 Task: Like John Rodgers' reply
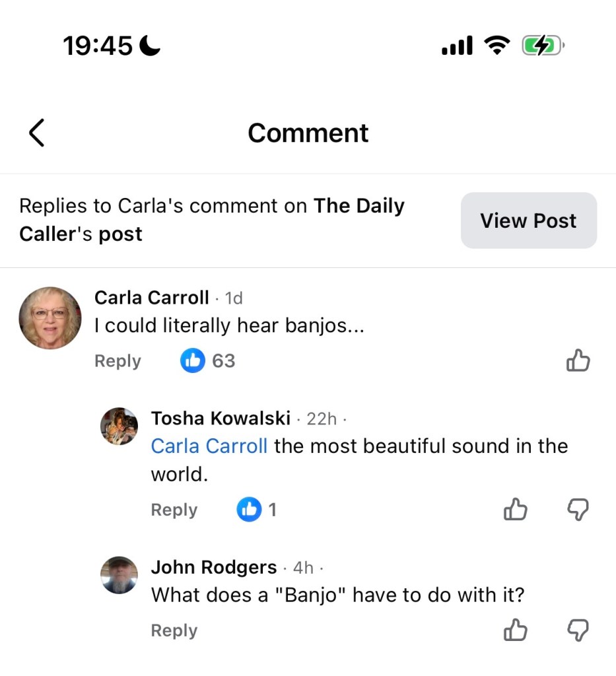tap(516, 630)
